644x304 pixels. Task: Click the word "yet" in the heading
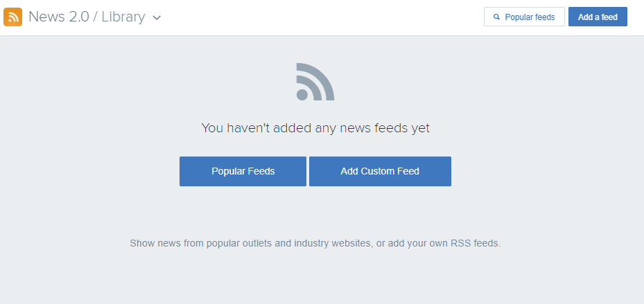[421, 128]
